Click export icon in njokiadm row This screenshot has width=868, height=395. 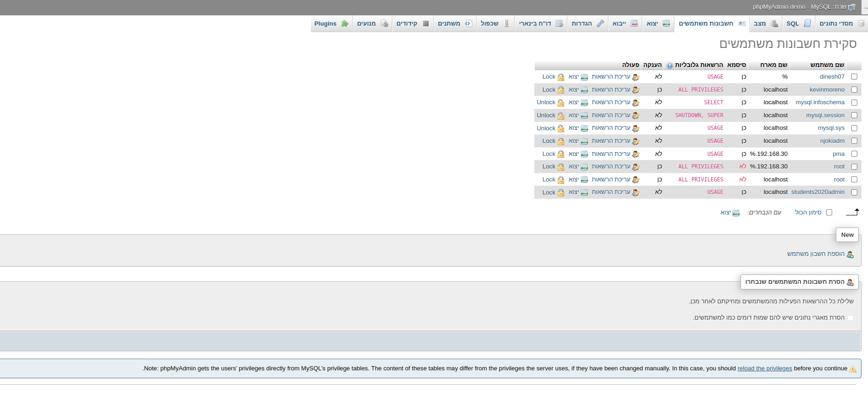tap(584, 141)
